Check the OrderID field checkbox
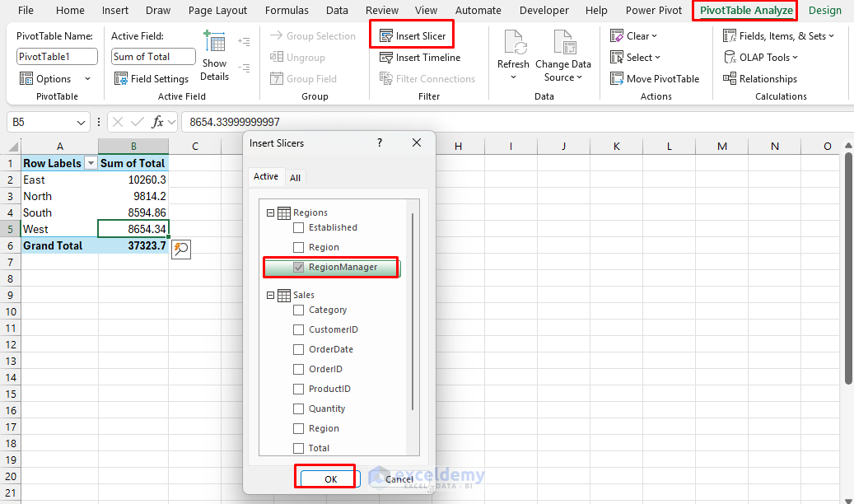854x504 pixels. (298, 370)
